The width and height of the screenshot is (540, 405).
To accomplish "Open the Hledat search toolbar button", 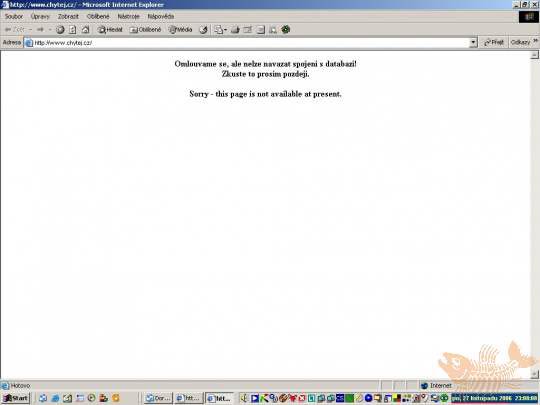I will pyautogui.click(x=110, y=30).
